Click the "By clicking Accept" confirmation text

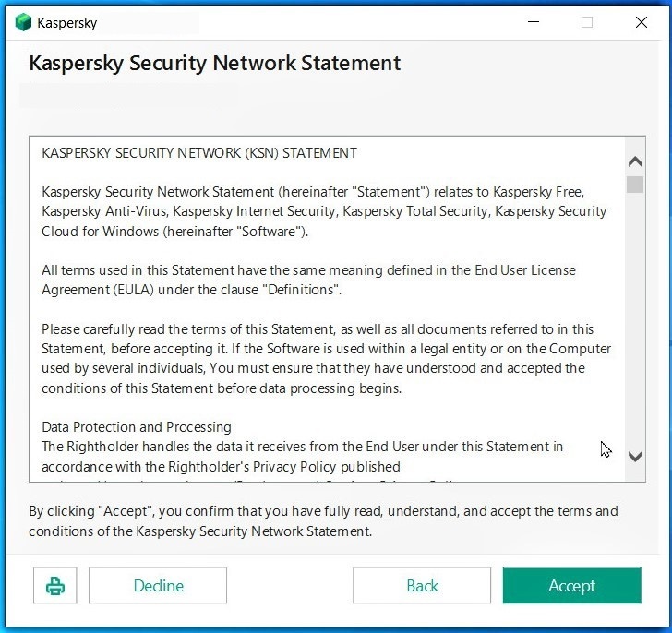click(323, 521)
